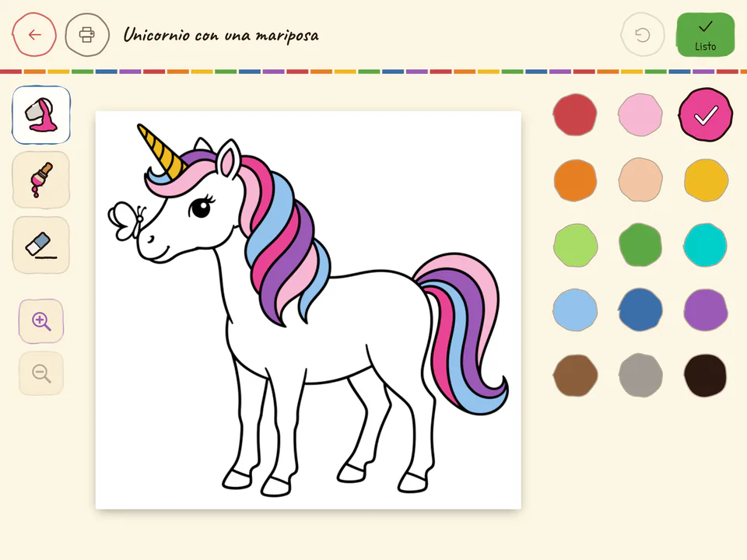Pick the gray color swatch

(x=640, y=375)
